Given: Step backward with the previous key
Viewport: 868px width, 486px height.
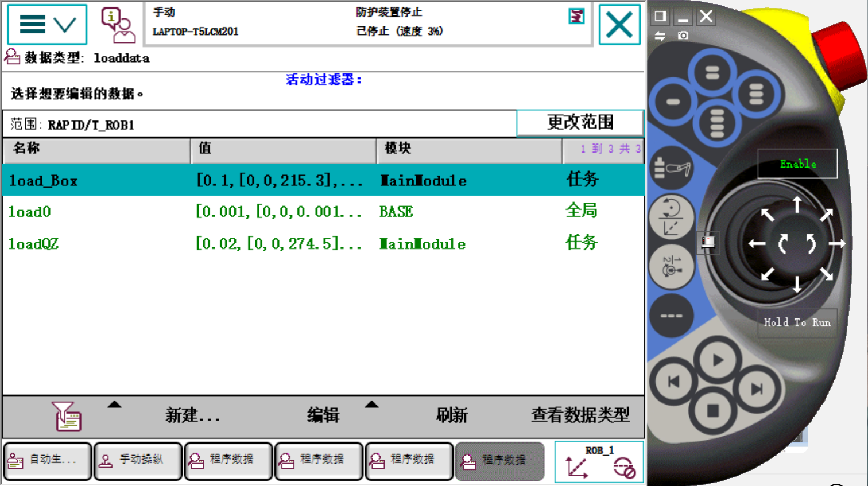Looking at the screenshot, I should [673, 382].
